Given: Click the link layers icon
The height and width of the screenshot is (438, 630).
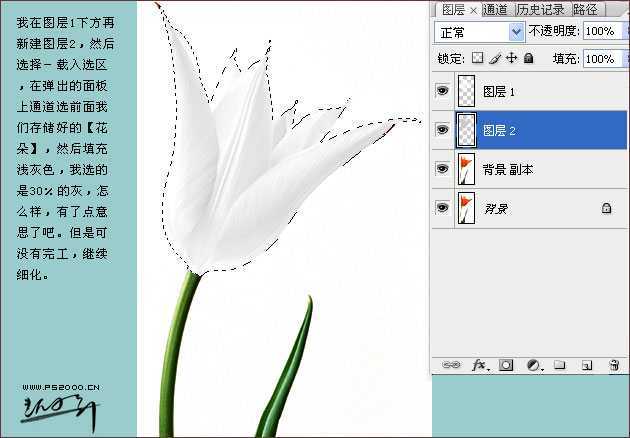Looking at the screenshot, I should 452,365.
